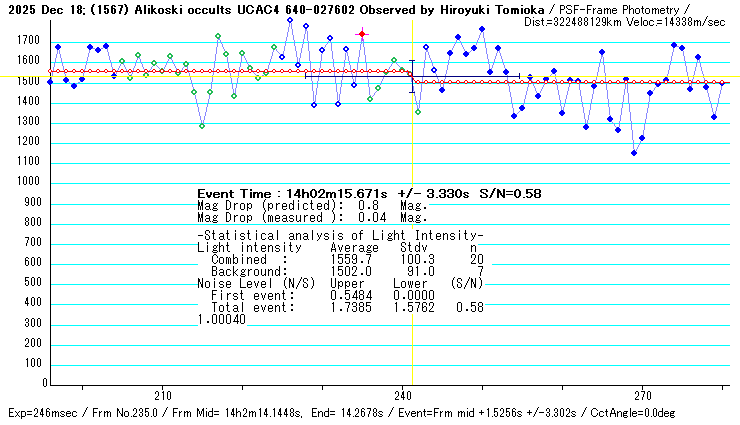Screen dimensions: 740x425
Task: Click the 240 label on the x-axis
Action: tap(403, 394)
